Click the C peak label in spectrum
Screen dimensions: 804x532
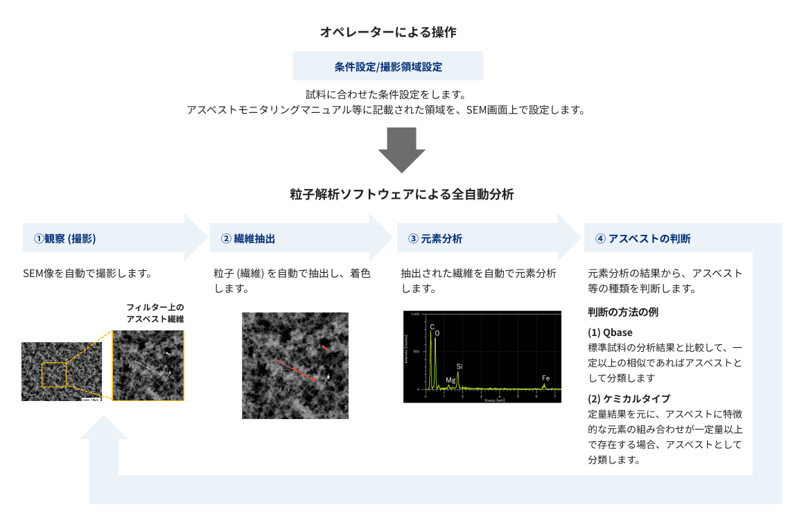point(432,326)
